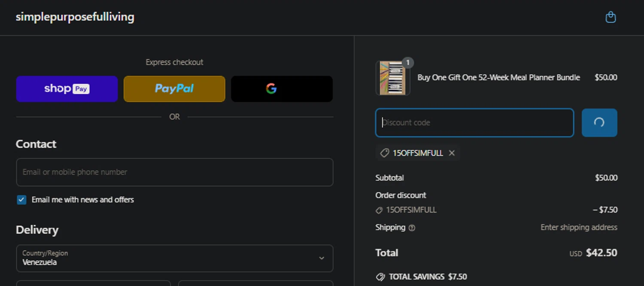Click the Subtotal $50.00 amount
This screenshot has width=644, height=286.
click(x=606, y=178)
